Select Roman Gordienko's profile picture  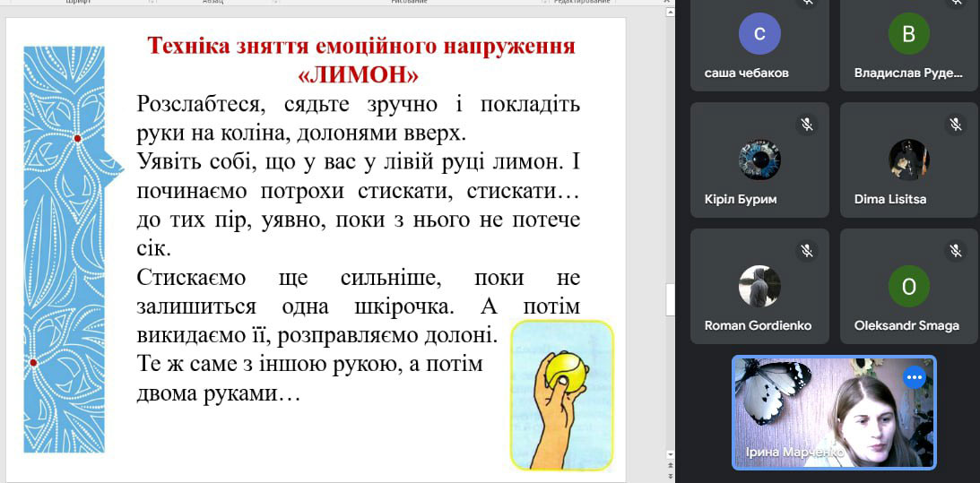759,286
